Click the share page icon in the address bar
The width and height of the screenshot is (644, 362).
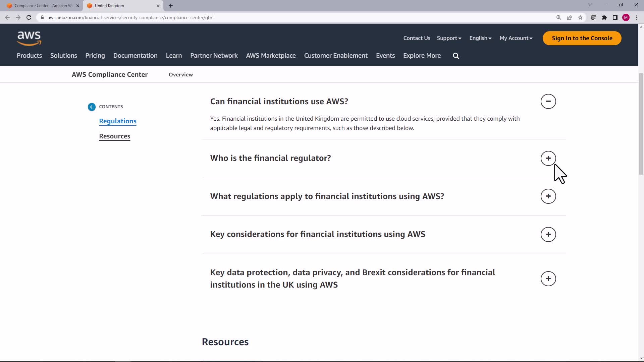coord(570,17)
